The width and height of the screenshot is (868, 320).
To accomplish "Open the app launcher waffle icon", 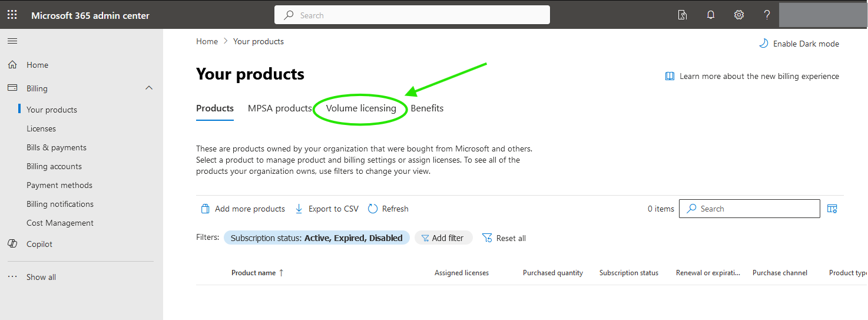I will coord(12,15).
